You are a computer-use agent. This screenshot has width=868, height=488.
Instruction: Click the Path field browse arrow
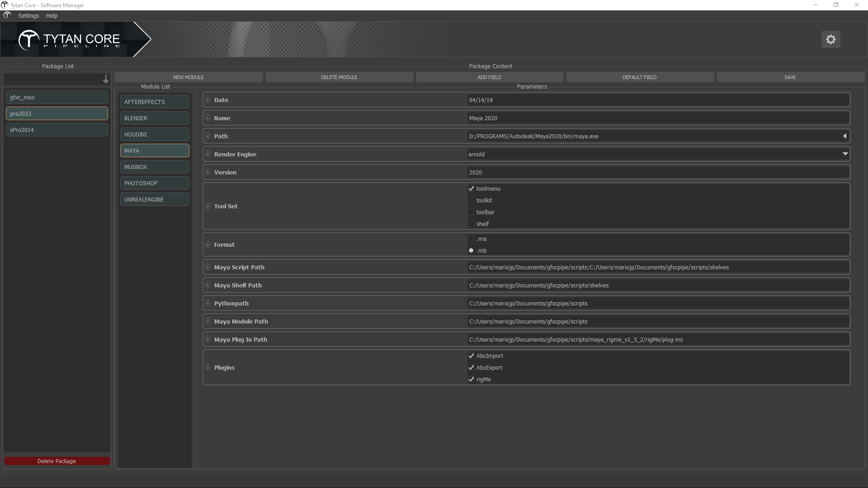pyautogui.click(x=844, y=136)
